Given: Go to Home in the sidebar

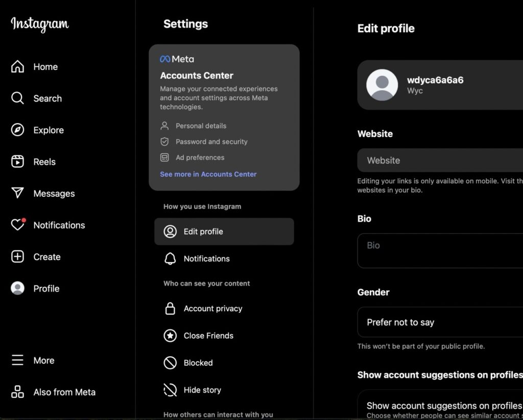Looking at the screenshot, I should pyautogui.click(x=45, y=67).
